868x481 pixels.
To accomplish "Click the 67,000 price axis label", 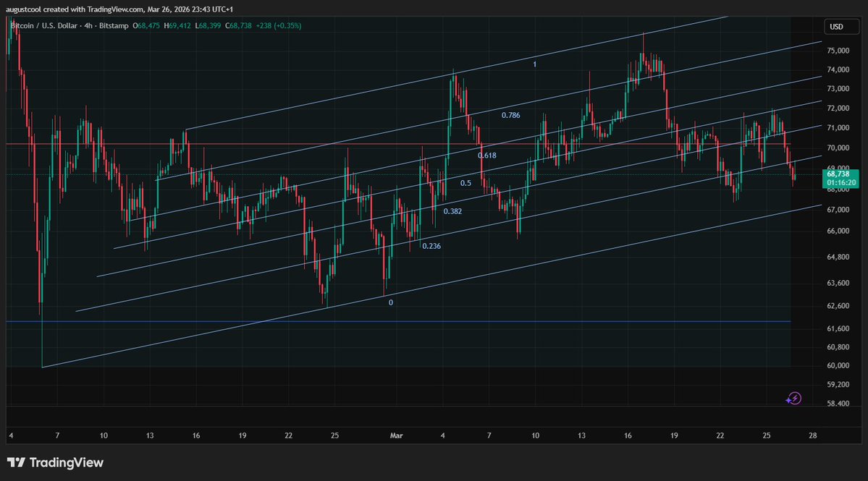I will tap(838, 210).
